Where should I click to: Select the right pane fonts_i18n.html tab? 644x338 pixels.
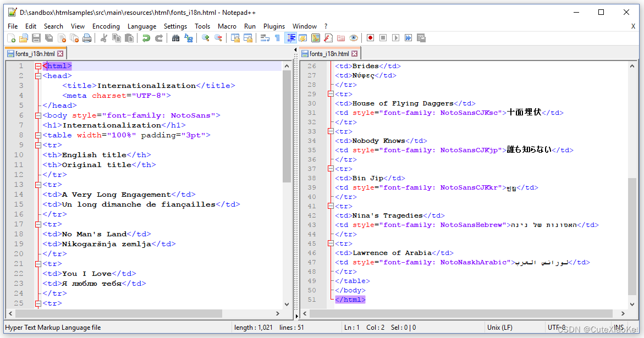[329, 54]
